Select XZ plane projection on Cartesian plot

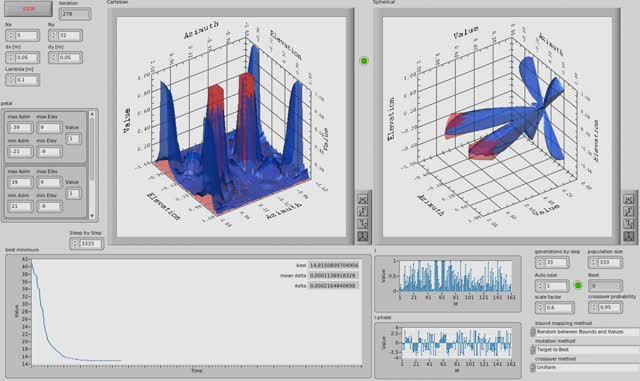pyautogui.click(x=362, y=211)
